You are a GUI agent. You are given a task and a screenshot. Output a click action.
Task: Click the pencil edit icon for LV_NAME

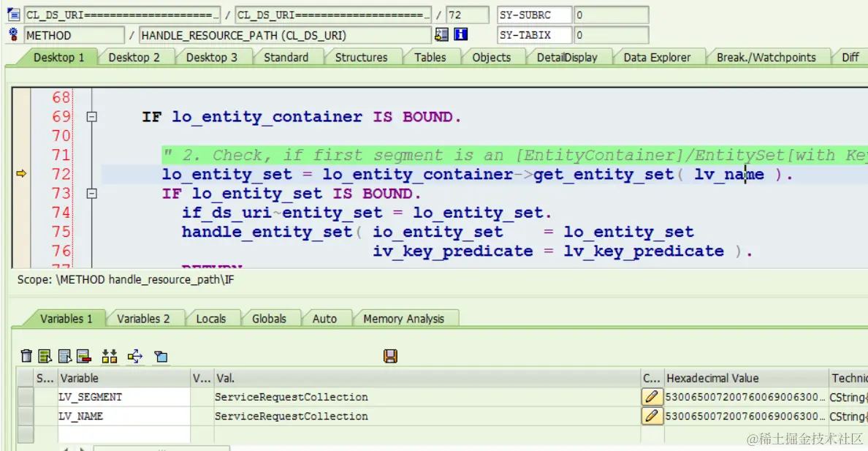(652, 416)
